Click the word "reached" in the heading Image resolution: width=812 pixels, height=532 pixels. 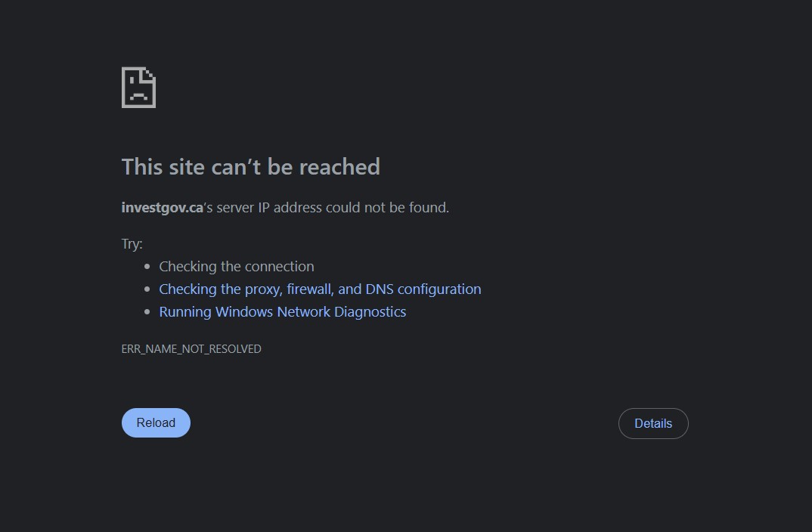click(x=339, y=167)
